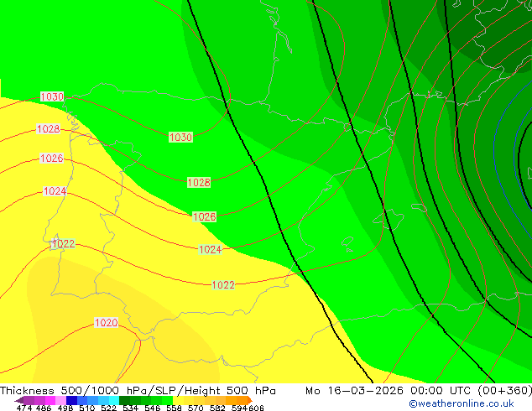Click the purple arrow at legend start
The width and height of the screenshot is (532, 411).
19,400
